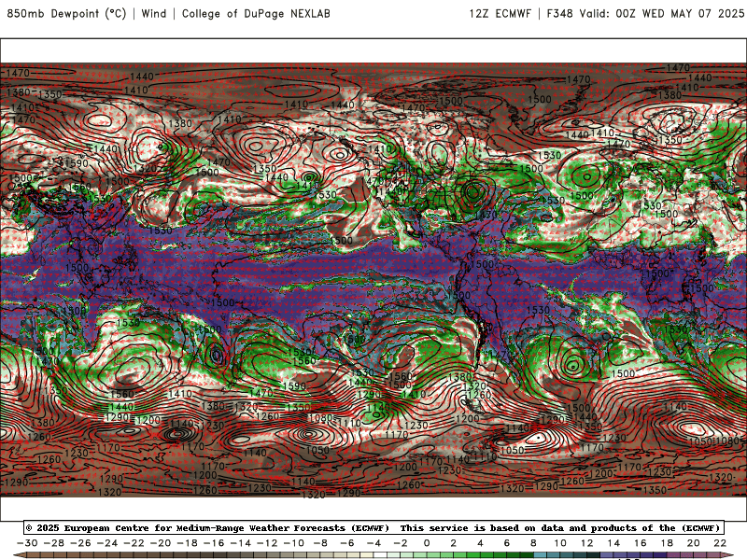Viewport: 747px width, 560px height.
Task: Select the 12 legend number
Action: click(x=587, y=543)
